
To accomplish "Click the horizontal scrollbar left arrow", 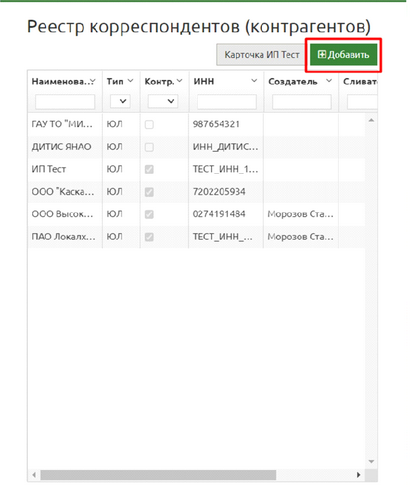I will point(34,475).
